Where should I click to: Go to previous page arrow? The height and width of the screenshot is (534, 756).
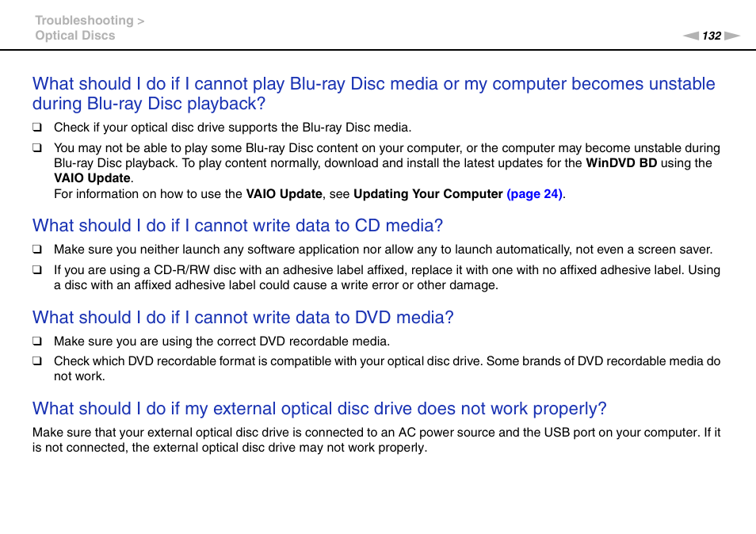(690, 36)
